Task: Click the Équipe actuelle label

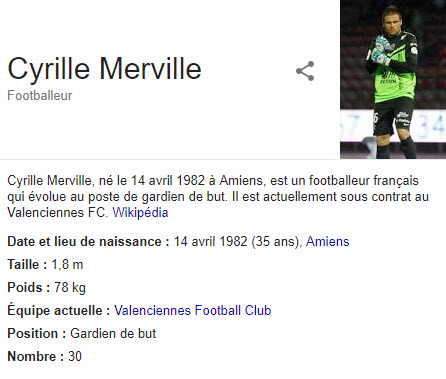Action: tap(59, 310)
